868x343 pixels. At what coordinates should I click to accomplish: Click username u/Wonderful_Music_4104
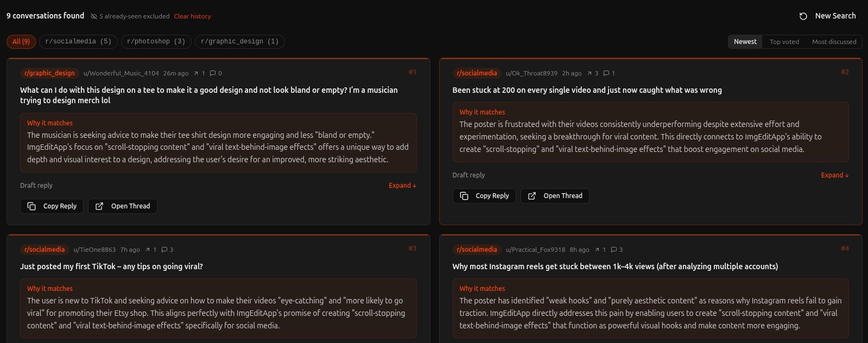click(121, 73)
